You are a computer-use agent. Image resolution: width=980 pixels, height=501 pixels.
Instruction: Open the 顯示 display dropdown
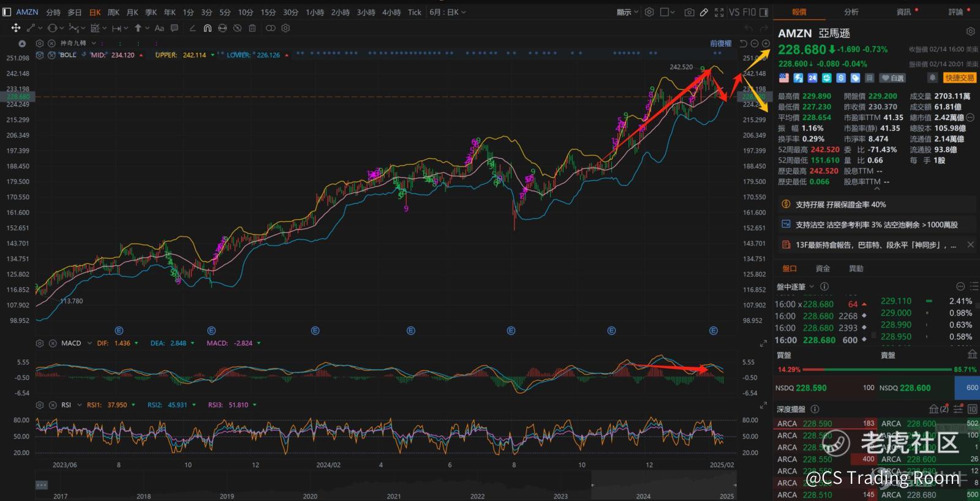pos(627,12)
